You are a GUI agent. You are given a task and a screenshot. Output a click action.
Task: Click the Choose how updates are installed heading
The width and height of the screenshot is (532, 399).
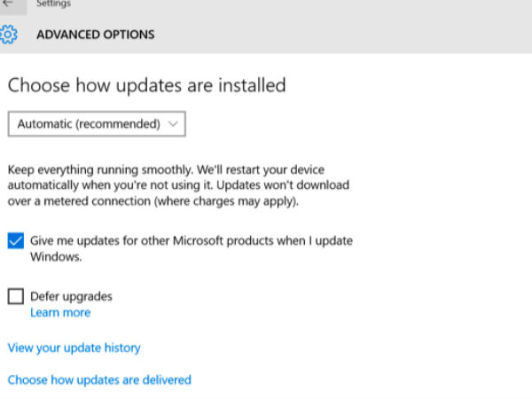pyautogui.click(x=146, y=86)
